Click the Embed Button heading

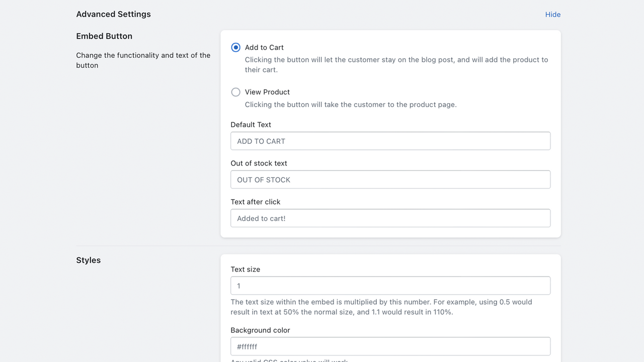(x=104, y=36)
